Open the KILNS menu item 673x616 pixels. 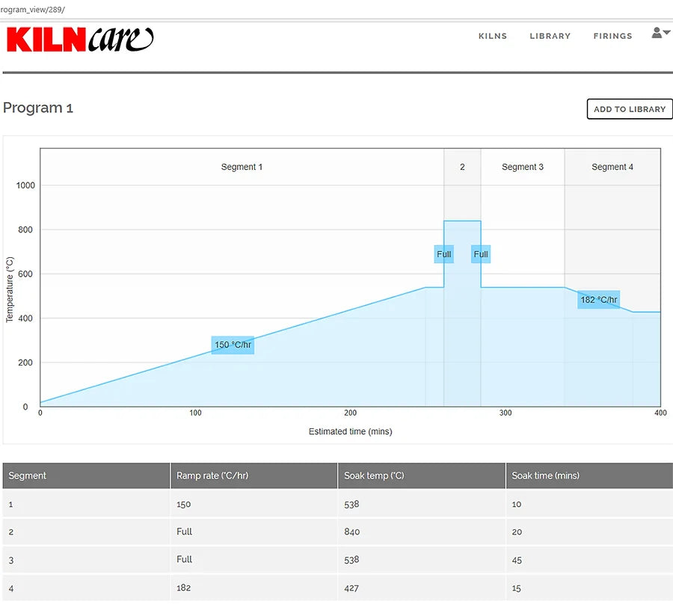pos(493,36)
